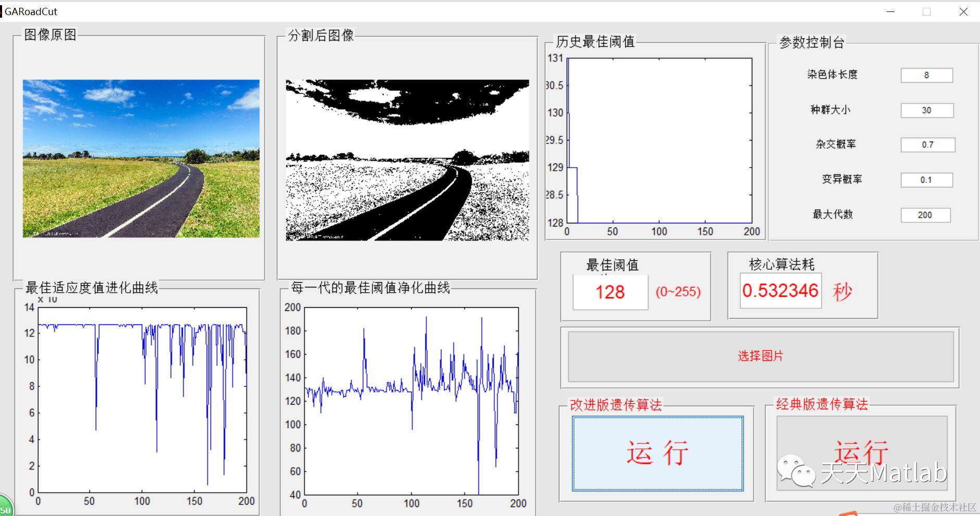The image size is (980, 516).
Task: Edit the 变异概率 input field
Action: point(927,180)
